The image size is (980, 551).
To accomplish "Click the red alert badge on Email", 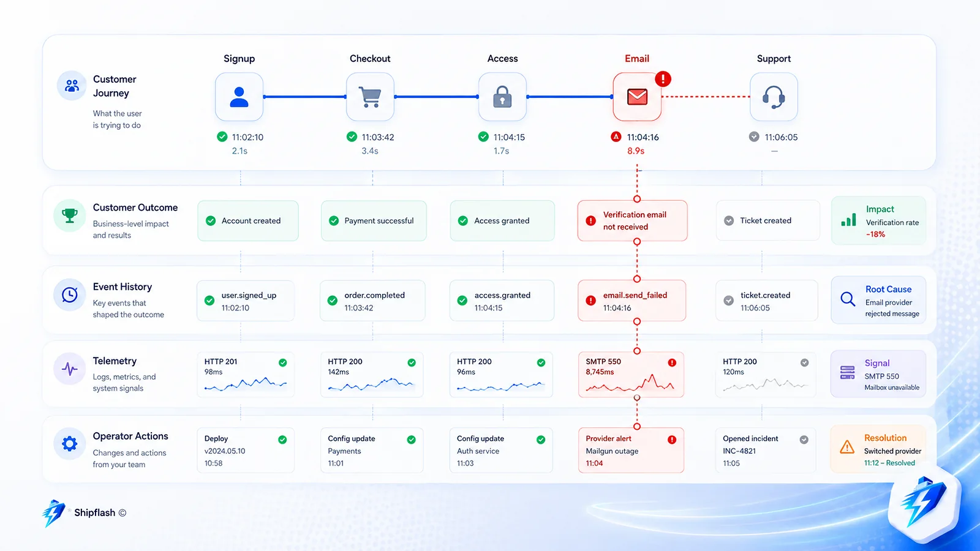I will coord(663,79).
